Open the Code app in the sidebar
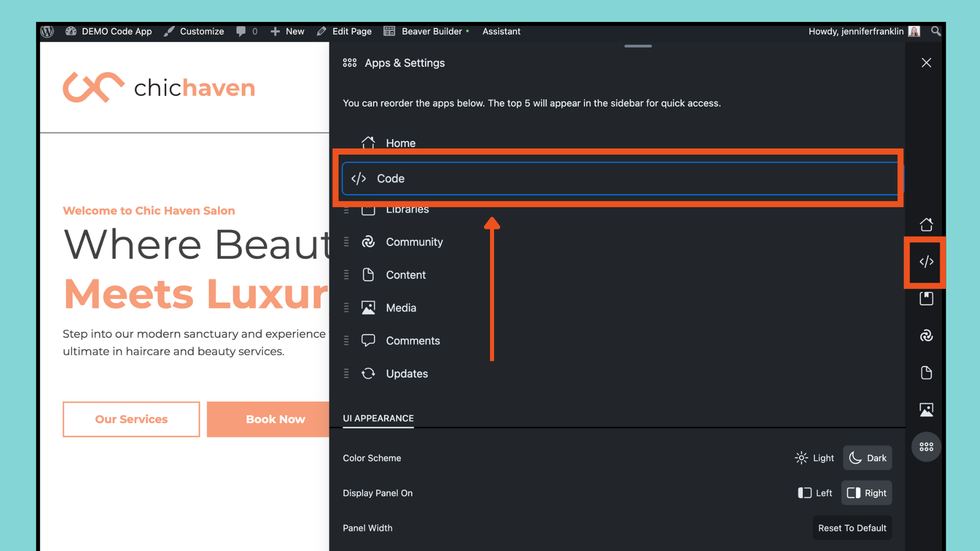980x551 pixels. [926, 262]
